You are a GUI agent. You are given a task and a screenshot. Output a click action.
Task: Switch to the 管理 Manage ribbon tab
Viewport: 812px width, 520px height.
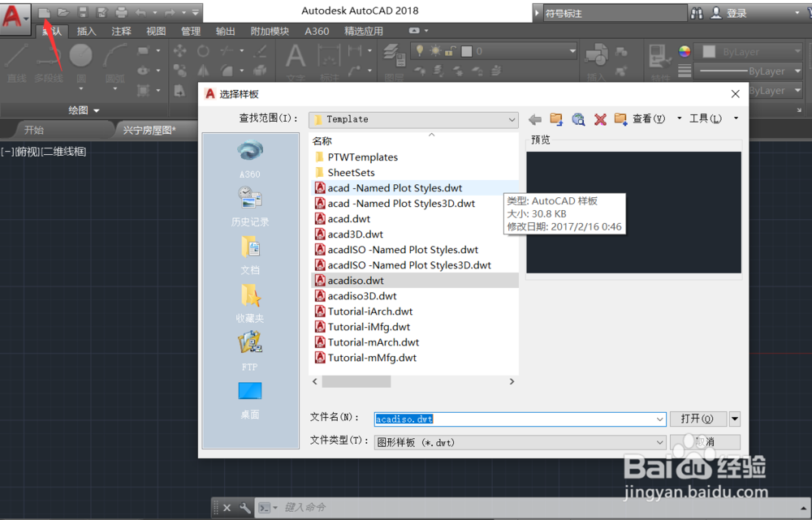tap(191, 32)
